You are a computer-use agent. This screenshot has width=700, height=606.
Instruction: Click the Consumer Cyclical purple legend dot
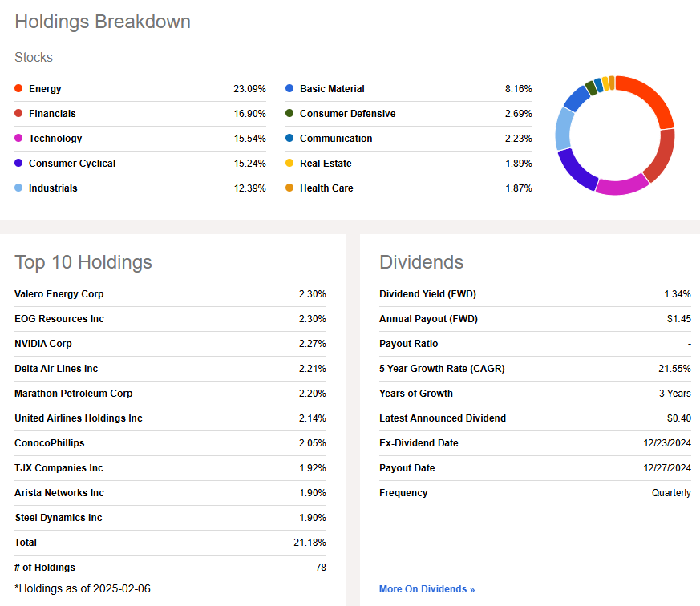click(x=18, y=164)
